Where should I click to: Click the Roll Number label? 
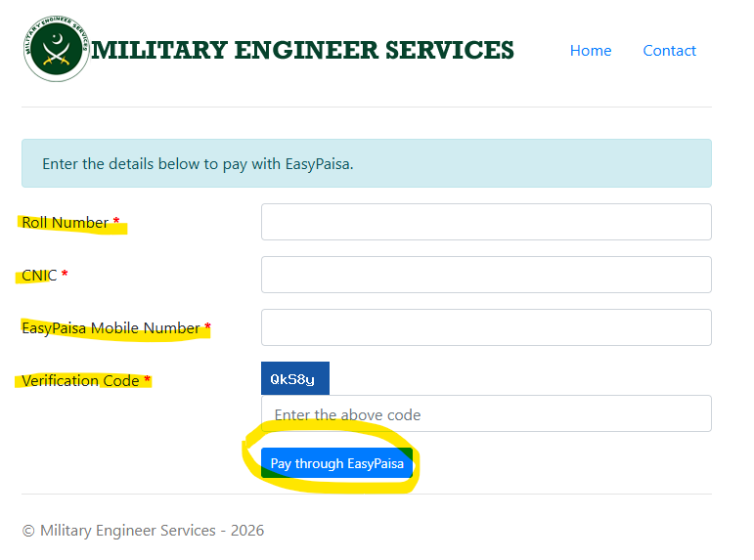pos(70,223)
